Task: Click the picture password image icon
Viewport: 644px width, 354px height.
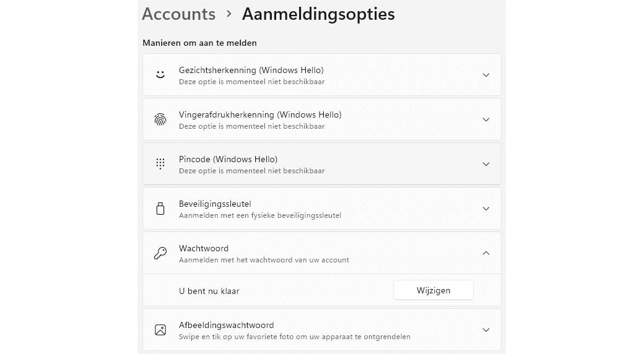Action: (x=160, y=330)
